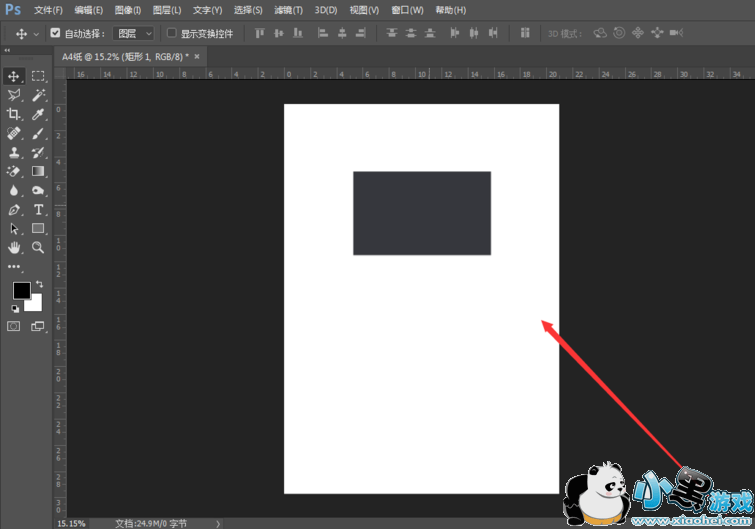Enable the 显示变换控件 checkbox

172,33
